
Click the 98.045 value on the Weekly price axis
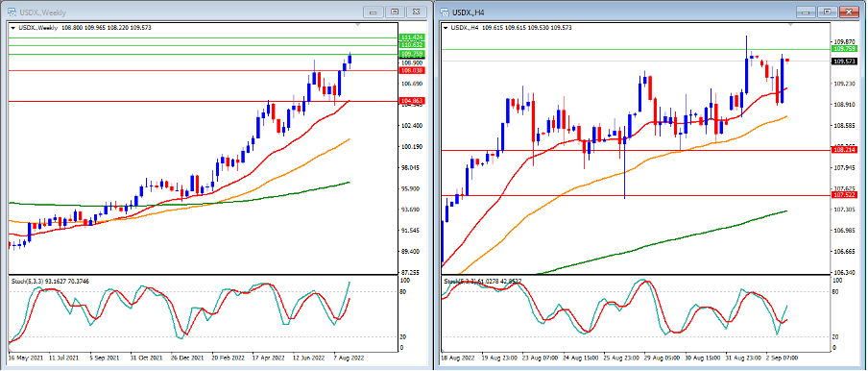point(411,168)
